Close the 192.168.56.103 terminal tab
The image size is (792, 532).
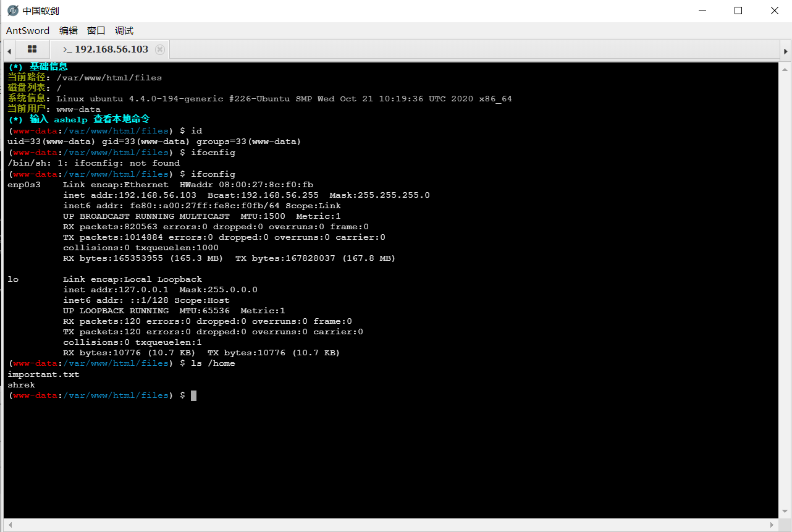[159, 49]
